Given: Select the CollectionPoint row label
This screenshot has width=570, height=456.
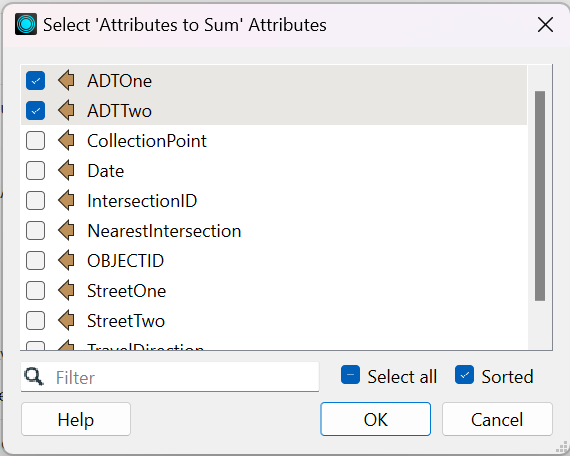Looking at the screenshot, I should coord(147,141).
